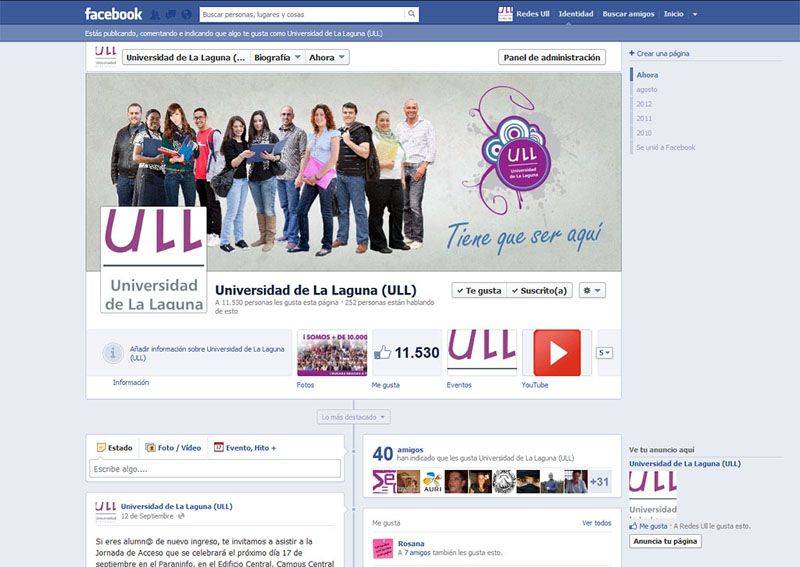
Task: Toggle the Suscrito(a) checkmark button
Action: click(539, 290)
